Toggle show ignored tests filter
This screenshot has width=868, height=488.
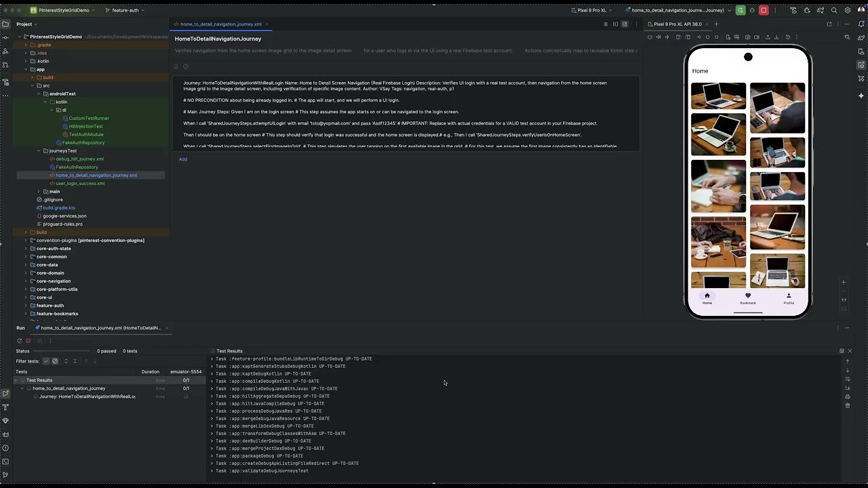pyautogui.click(x=55, y=361)
